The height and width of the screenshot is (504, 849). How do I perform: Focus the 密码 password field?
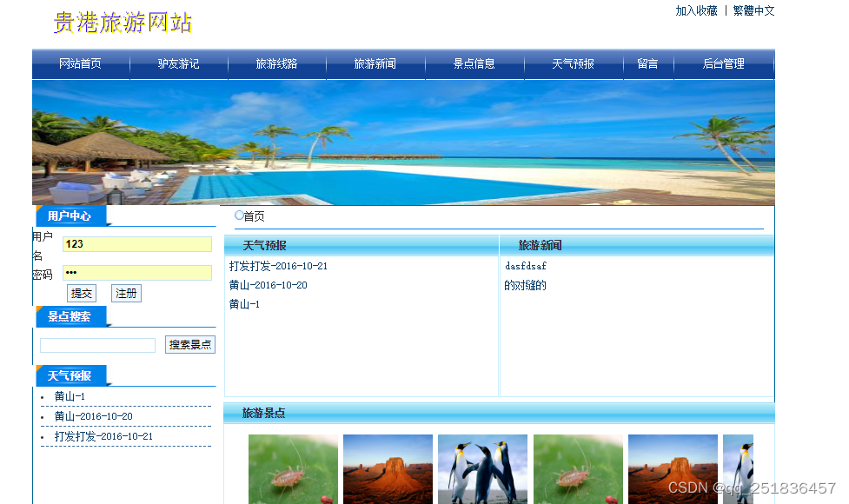pos(137,272)
